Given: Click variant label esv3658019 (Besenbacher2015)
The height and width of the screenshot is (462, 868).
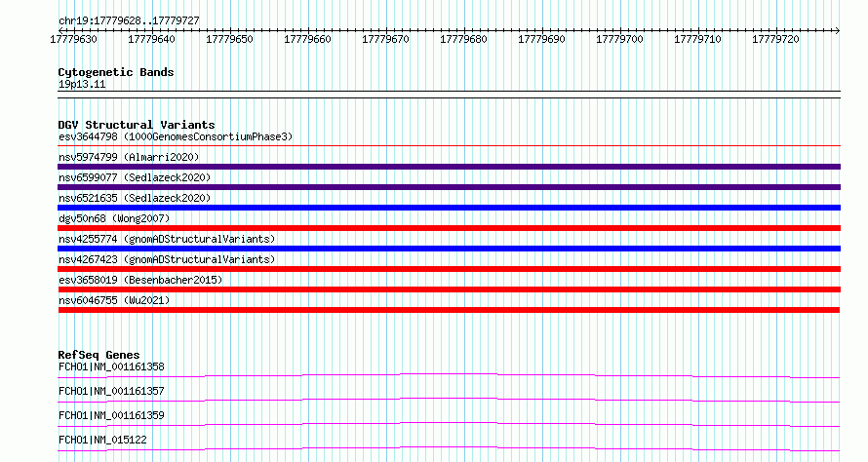Looking at the screenshot, I should coord(140,280).
